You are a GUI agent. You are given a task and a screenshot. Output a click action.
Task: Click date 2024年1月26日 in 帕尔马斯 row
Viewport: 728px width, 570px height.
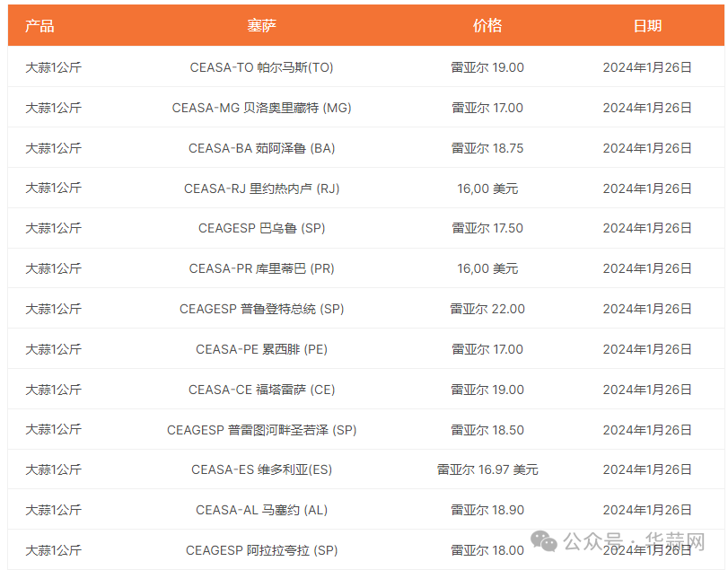(x=647, y=67)
